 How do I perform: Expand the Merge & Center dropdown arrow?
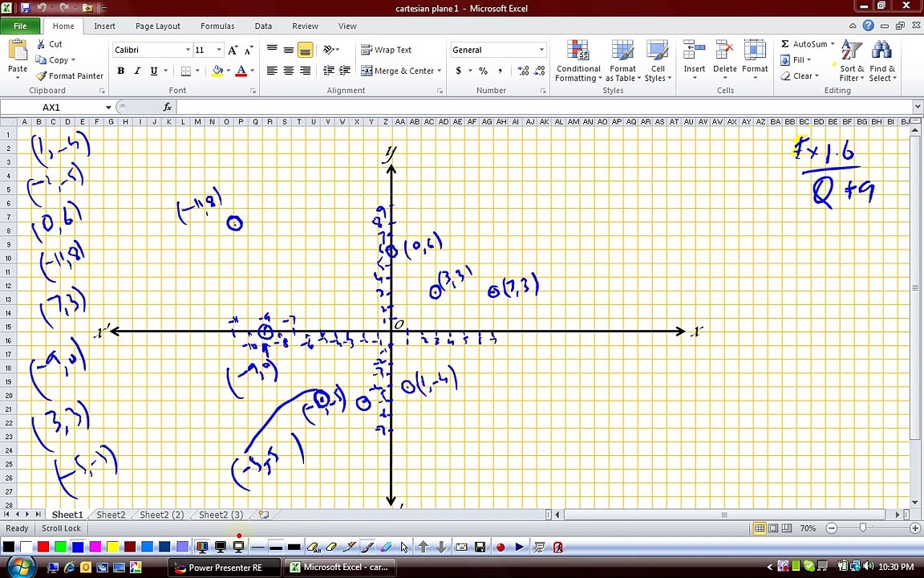coord(440,71)
